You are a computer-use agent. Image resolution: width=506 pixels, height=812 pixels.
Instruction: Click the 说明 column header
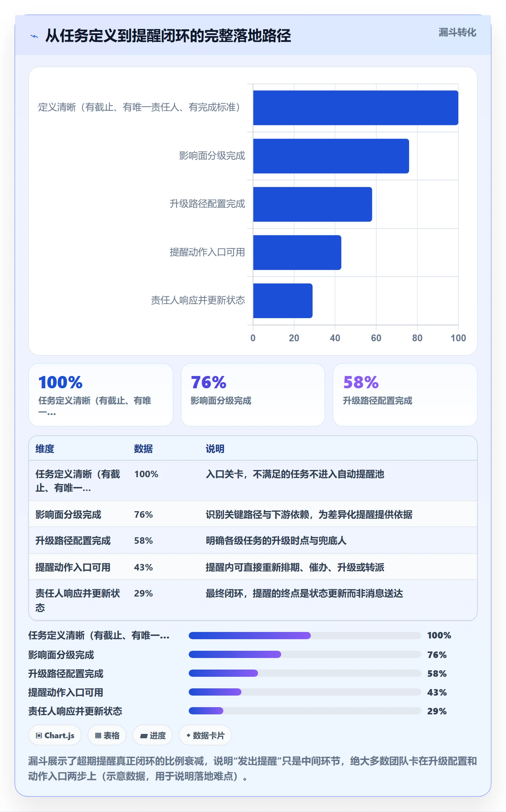point(215,449)
